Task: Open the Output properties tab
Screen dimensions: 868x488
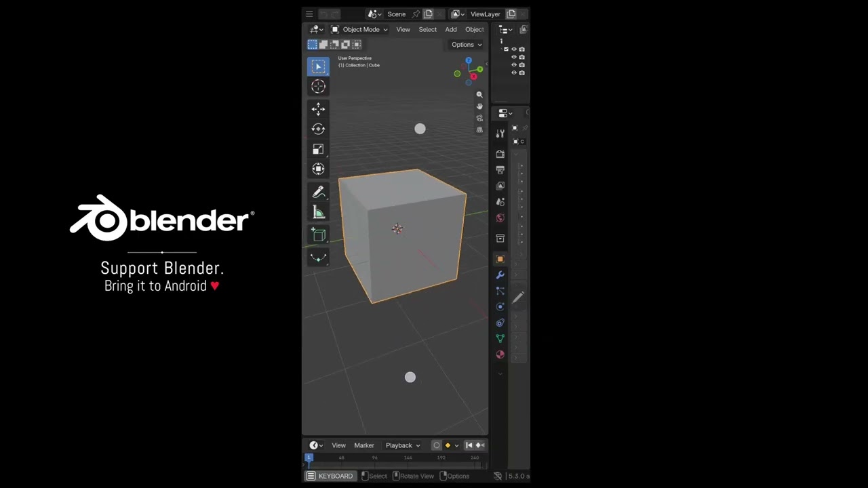Action: pyautogui.click(x=500, y=170)
